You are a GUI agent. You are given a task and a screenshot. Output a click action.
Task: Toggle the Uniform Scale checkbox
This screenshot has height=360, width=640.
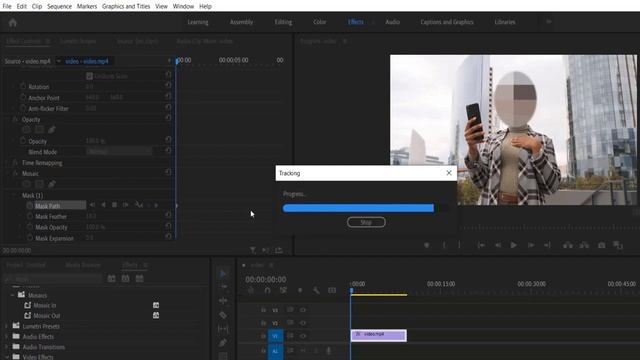click(89, 76)
